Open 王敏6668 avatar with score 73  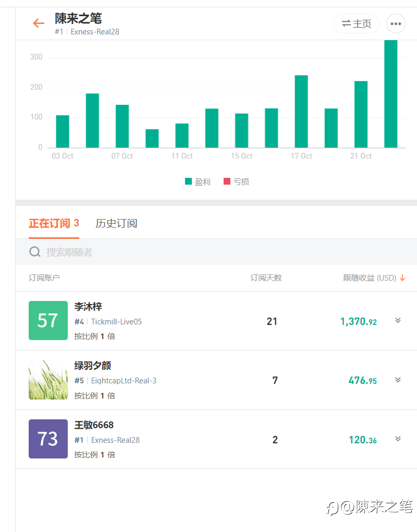[48, 439]
